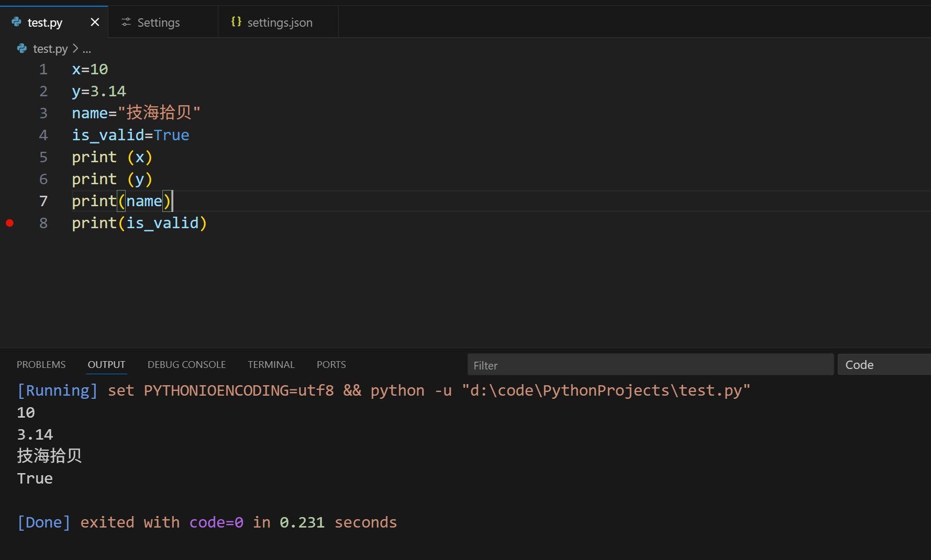Open the PROBLEMS panel tab
The image size is (931, 560).
click(x=41, y=364)
